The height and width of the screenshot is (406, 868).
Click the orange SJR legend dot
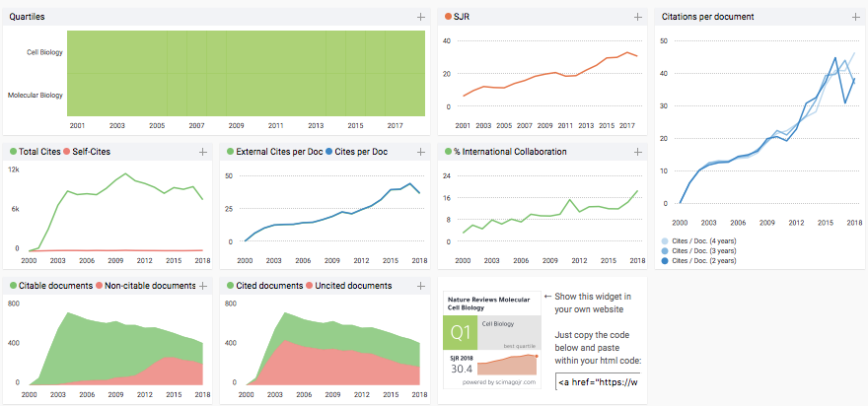(449, 18)
